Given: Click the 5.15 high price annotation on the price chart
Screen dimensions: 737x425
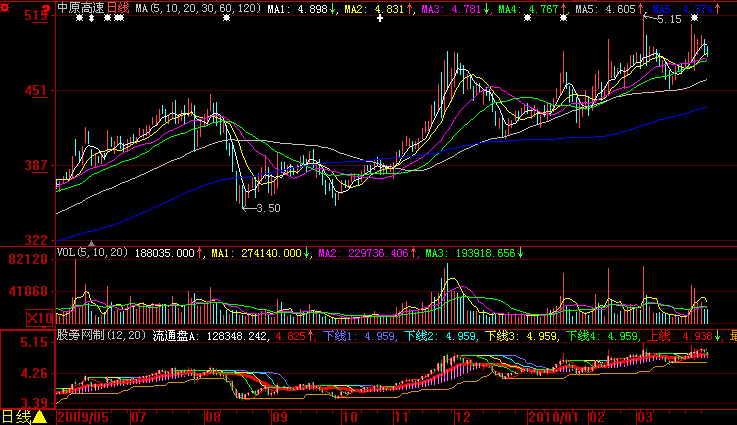Looking at the screenshot, I should point(669,19).
